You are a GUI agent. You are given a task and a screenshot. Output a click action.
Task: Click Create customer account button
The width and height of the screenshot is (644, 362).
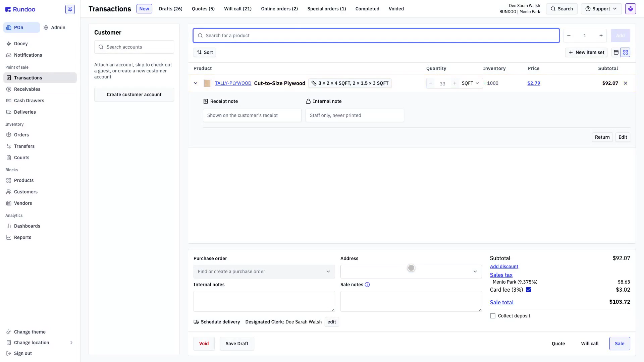[x=134, y=95]
